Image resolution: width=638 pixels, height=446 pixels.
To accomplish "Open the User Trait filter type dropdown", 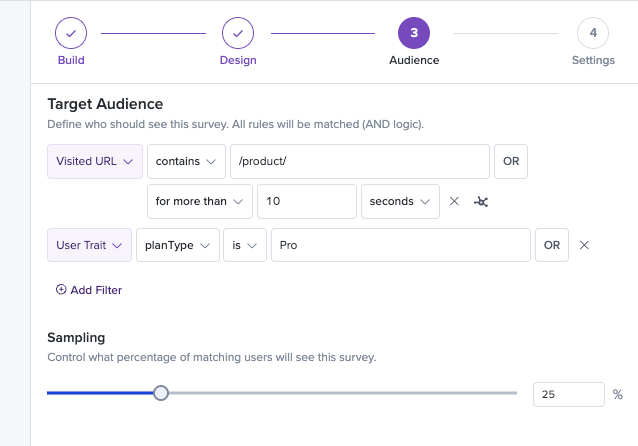I will [90, 245].
